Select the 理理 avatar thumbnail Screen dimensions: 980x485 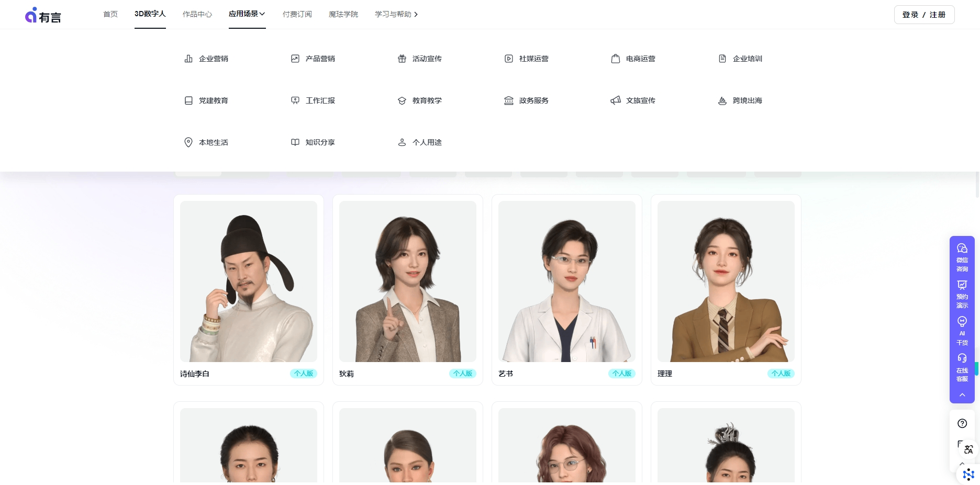click(726, 281)
